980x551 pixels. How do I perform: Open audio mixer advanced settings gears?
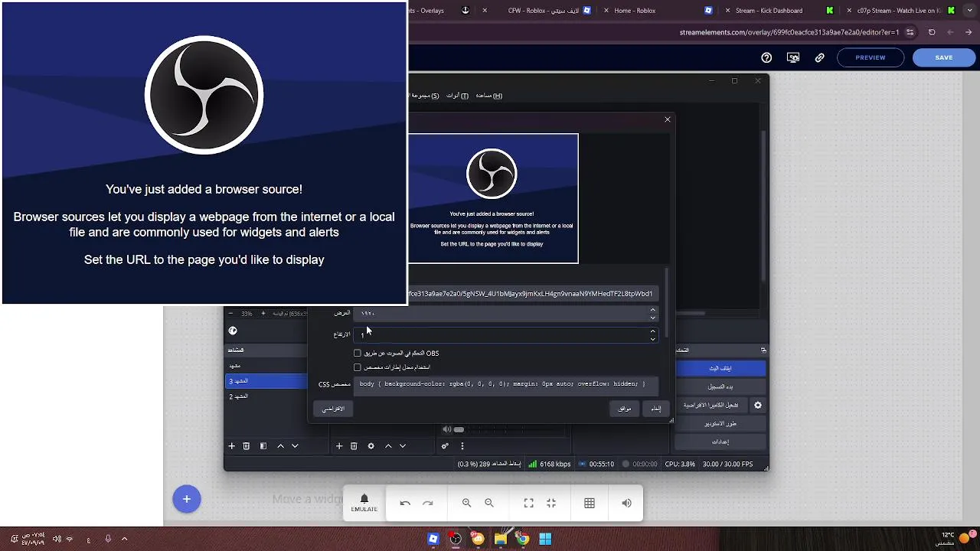445,446
